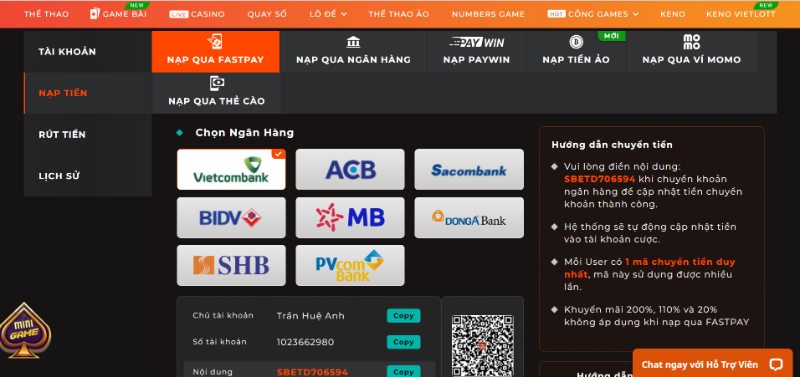Open Keno Vietlott page
The width and height of the screenshot is (800, 377).
(741, 14)
